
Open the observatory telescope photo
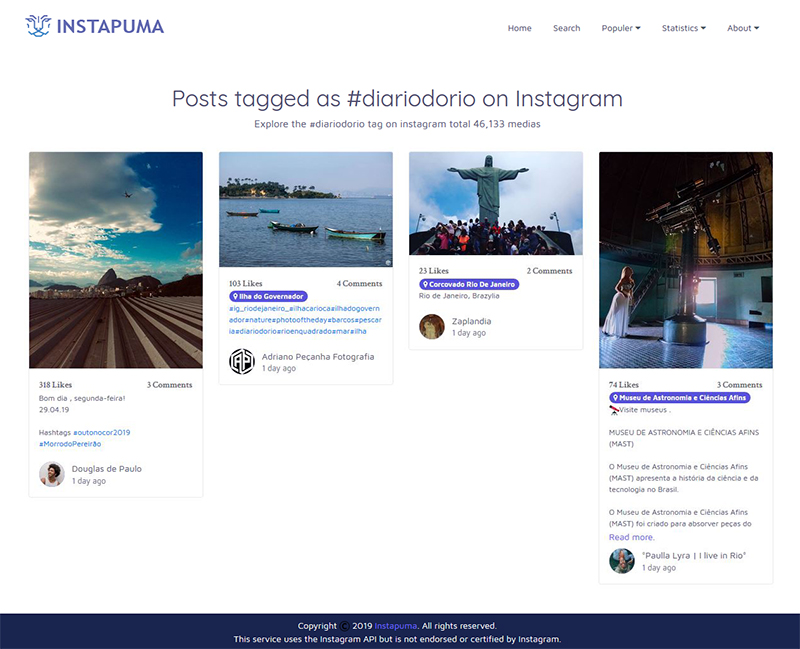click(685, 260)
